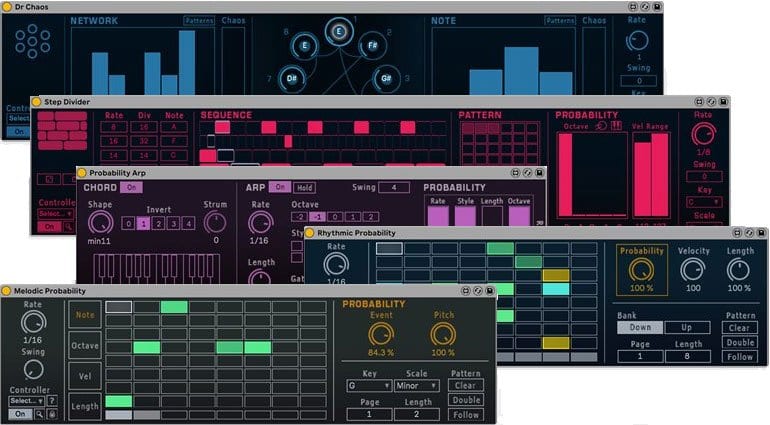Click Clear pattern in Melodic Probability
Viewport: 770px width, 425px height.
466,386
